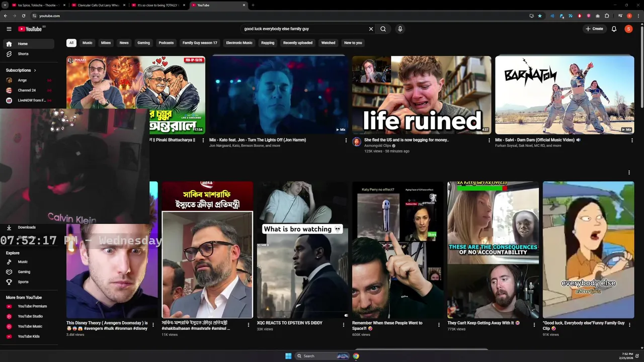Screen dimensions: 644x362
Task: Open the Asmongold Clips channel name
Action: coord(377,146)
